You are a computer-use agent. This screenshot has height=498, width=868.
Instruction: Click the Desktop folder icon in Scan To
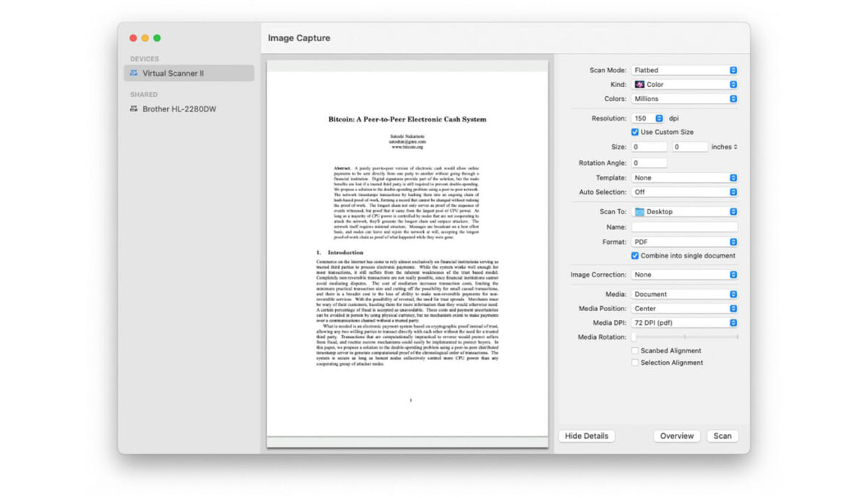[639, 211]
